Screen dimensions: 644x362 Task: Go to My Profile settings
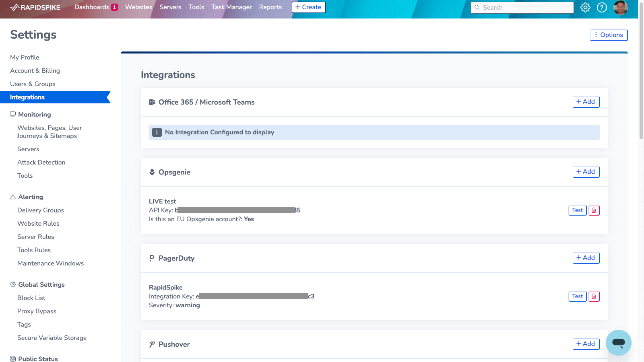pyautogui.click(x=25, y=58)
